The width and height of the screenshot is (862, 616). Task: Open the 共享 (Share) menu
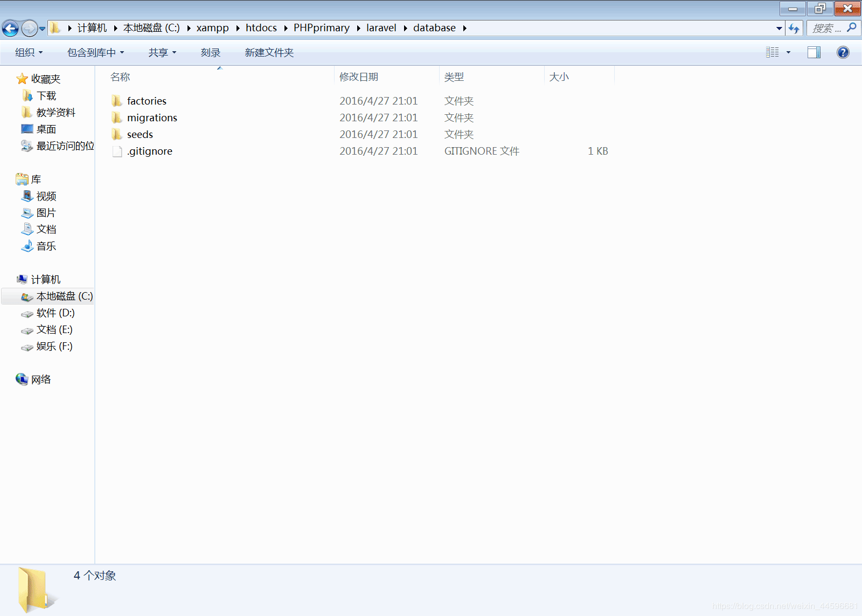[x=162, y=52]
